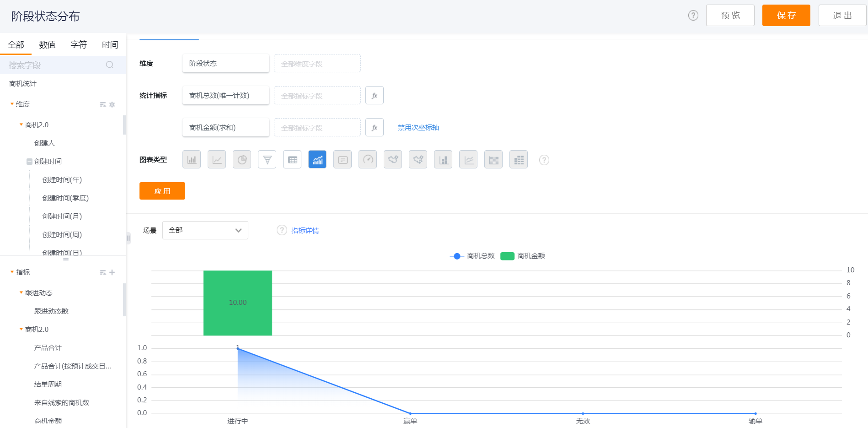Click help icon next to 指标详情
Image resolution: width=868 pixels, height=428 pixels.
(x=282, y=230)
